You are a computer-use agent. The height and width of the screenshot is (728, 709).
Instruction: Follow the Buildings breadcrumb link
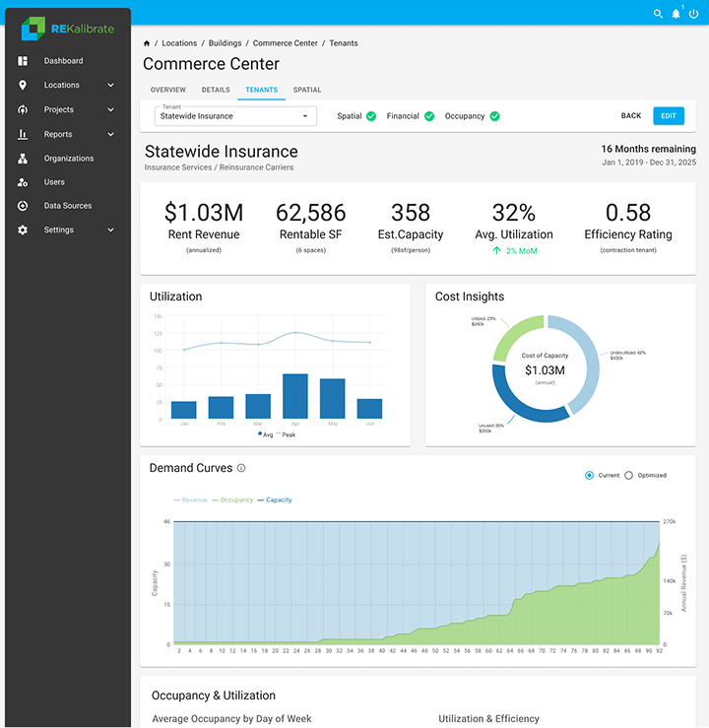(x=226, y=43)
